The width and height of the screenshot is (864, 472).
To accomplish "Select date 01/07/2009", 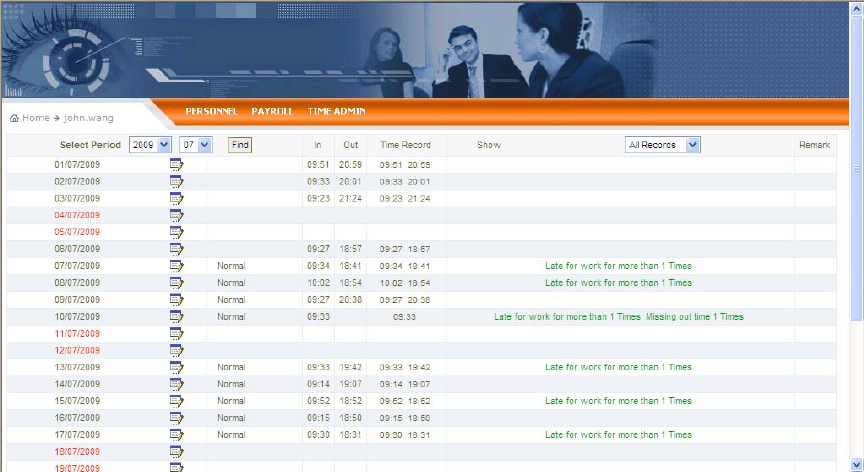I will [77, 165].
